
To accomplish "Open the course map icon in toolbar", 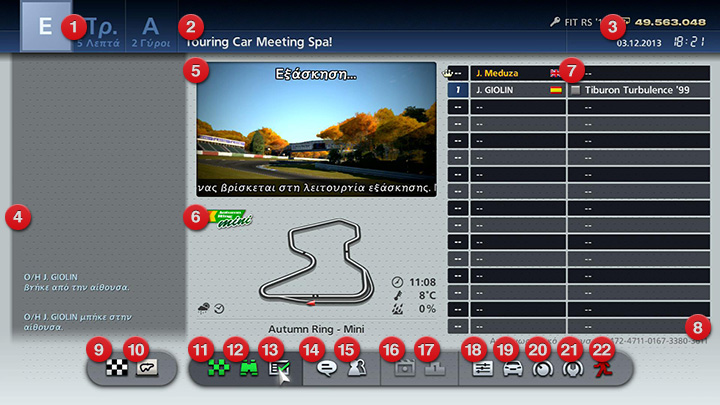I will point(147,368).
